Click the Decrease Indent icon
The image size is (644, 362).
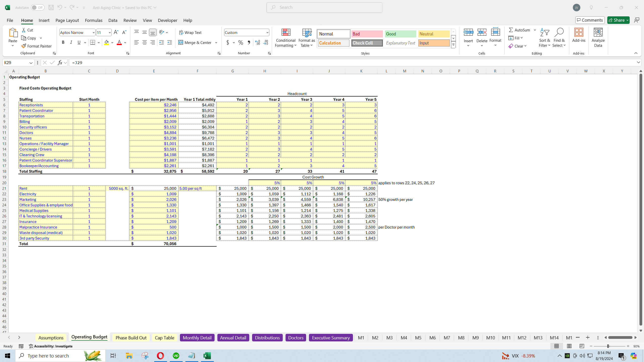(162, 42)
